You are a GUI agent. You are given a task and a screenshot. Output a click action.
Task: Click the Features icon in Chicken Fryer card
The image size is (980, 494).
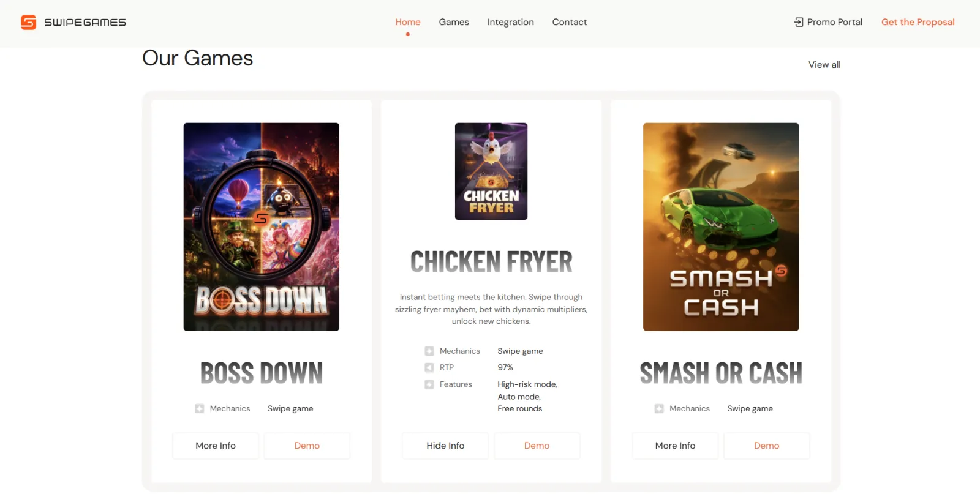tap(429, 384)
